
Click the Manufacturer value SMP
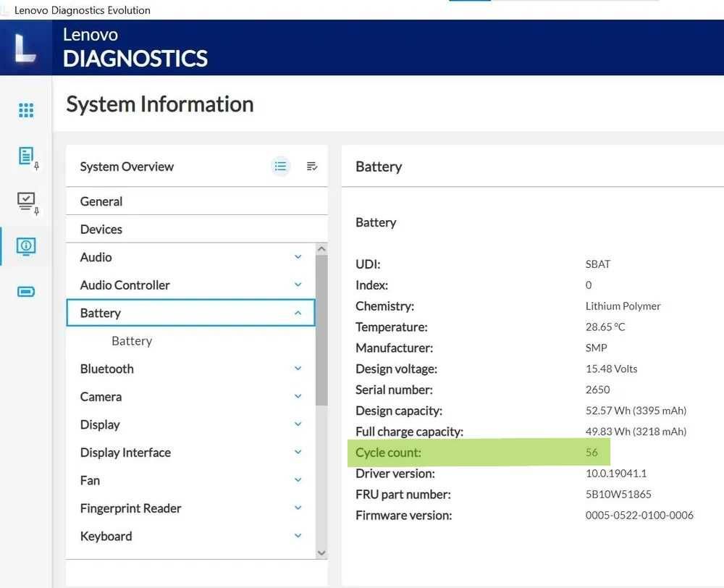(x=596, y=348)
